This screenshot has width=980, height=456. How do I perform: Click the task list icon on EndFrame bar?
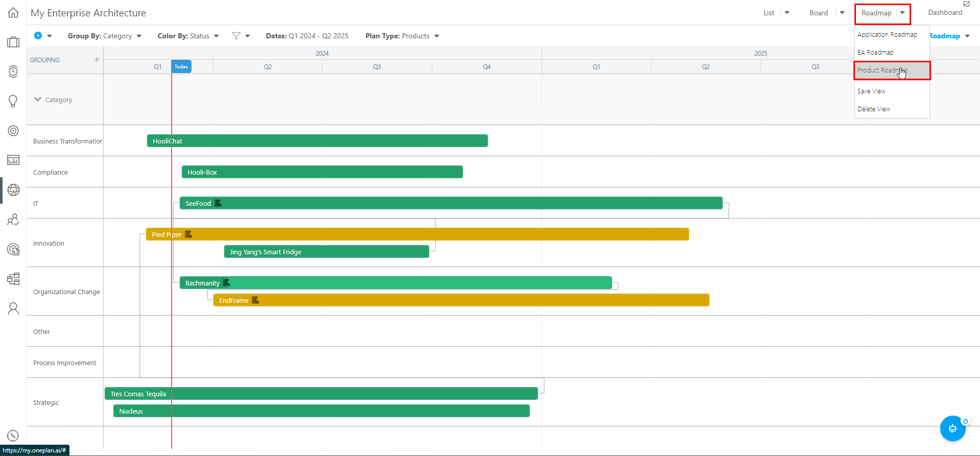[256, 300]
